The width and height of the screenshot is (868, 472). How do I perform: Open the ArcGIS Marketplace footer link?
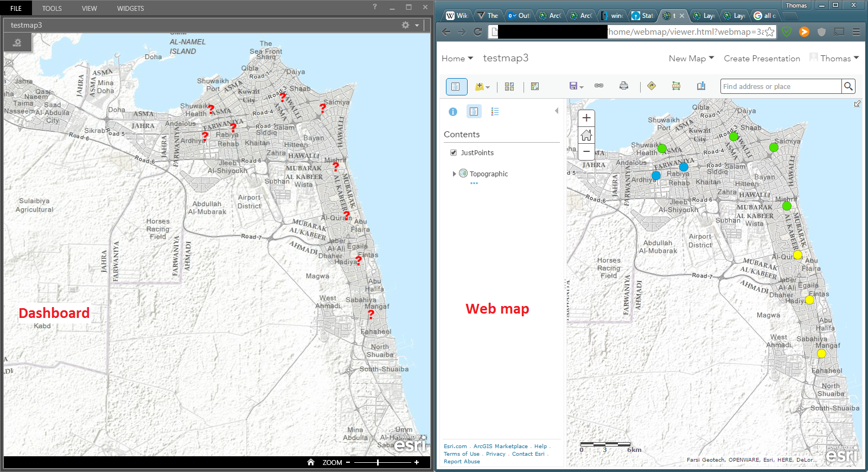pos(500,447)
